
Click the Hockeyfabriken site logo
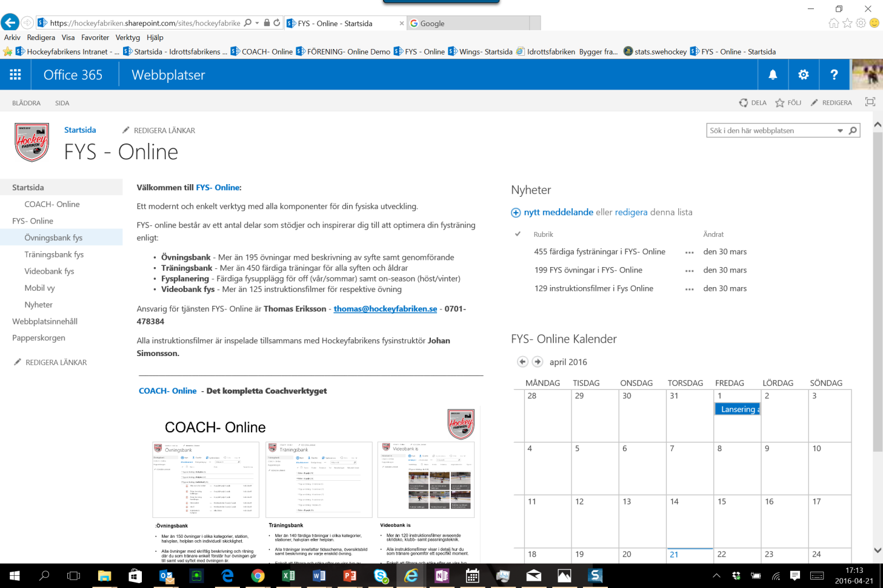point(32,142)
